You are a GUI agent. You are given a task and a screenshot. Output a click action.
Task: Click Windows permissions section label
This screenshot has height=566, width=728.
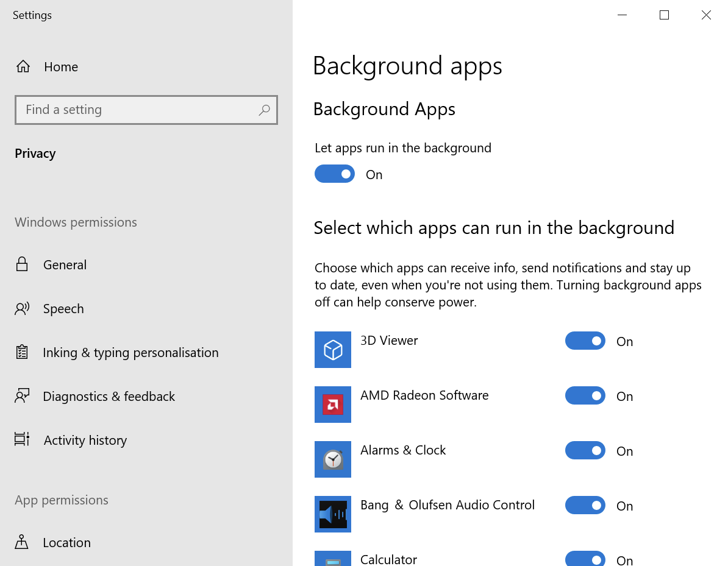pyautogui.click(x=76, y=222)
